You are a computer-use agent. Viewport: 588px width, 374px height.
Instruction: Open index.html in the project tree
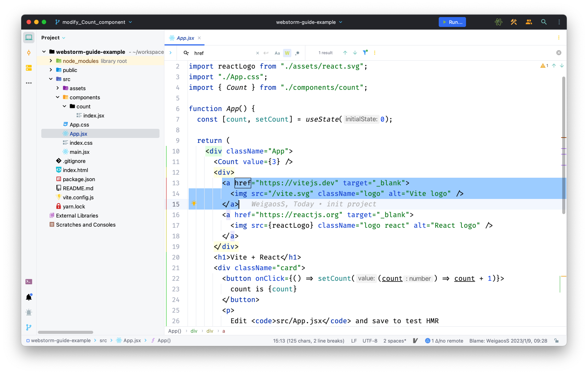coord(75,170)
